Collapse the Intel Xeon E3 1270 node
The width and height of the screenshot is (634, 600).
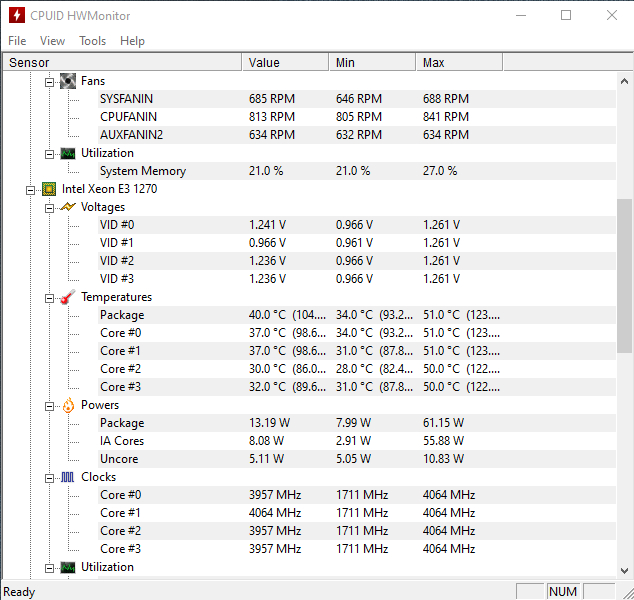pyautogui.click(x=30, y=190)
